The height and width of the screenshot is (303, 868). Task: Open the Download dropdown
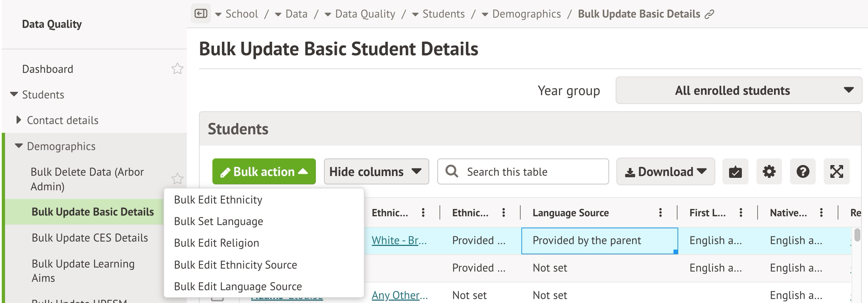pyautogui.click(x=665, y=172)
